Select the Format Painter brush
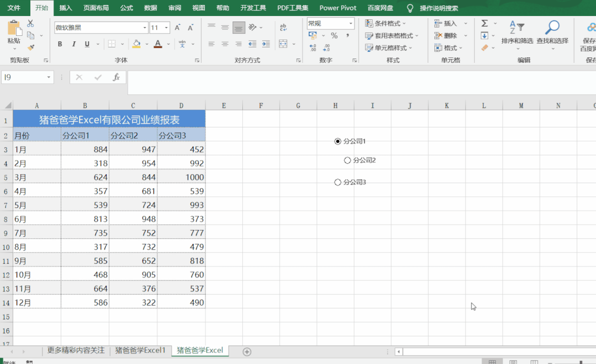The image size is (596, 364). [30, 47]
